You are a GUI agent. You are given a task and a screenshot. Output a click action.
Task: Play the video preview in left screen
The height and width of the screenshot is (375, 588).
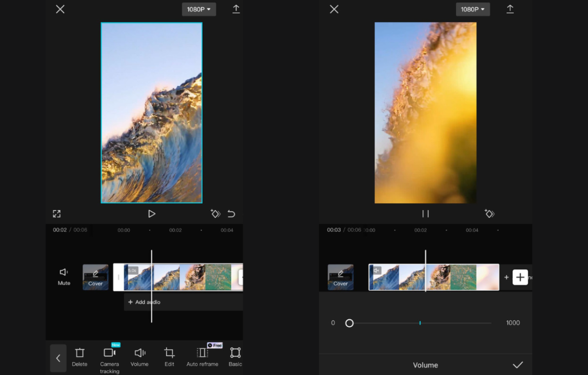(151, 214)
